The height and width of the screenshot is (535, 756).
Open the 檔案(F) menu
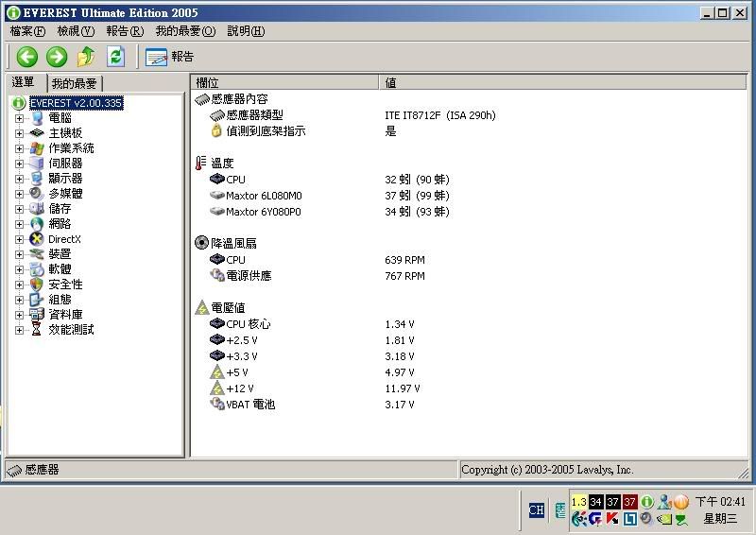coord(27,31)
